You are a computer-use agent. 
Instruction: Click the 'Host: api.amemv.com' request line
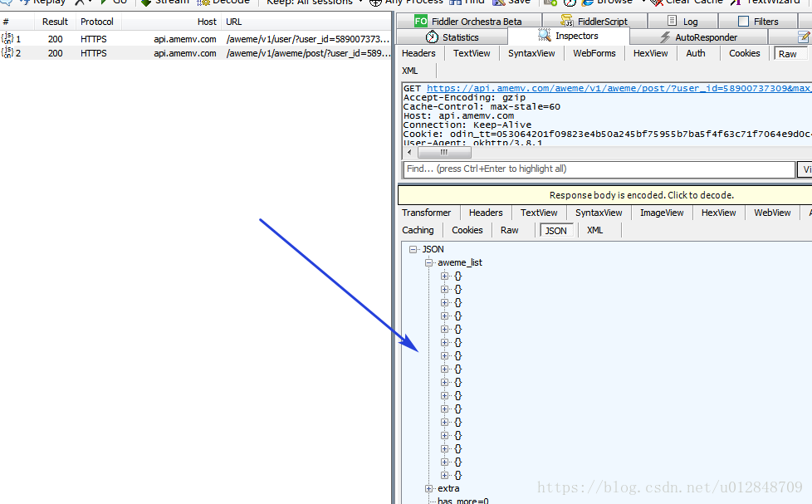[x=458, y=116]
